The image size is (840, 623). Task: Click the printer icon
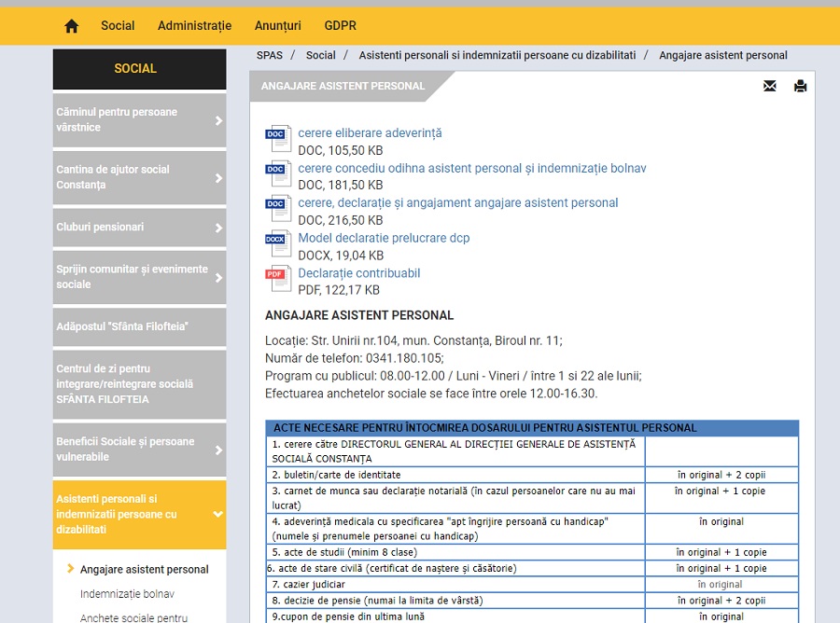pos(800,86)
